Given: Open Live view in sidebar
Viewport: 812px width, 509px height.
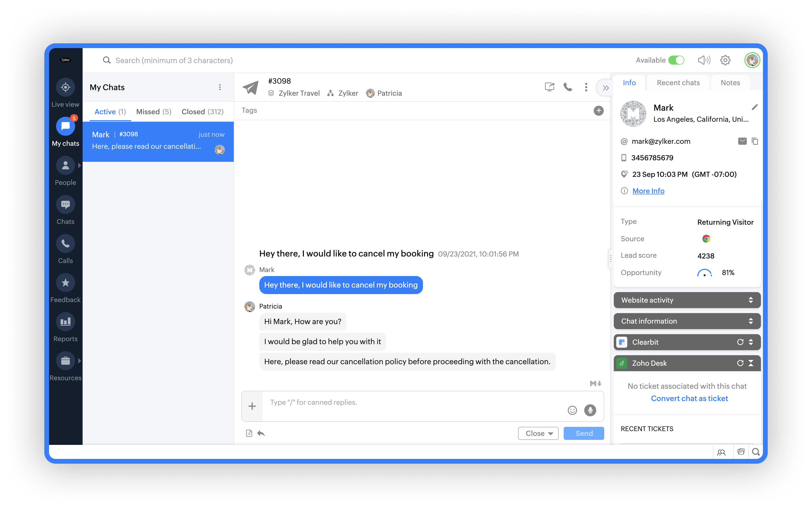Looking at the screenshot, I should 65,87.
